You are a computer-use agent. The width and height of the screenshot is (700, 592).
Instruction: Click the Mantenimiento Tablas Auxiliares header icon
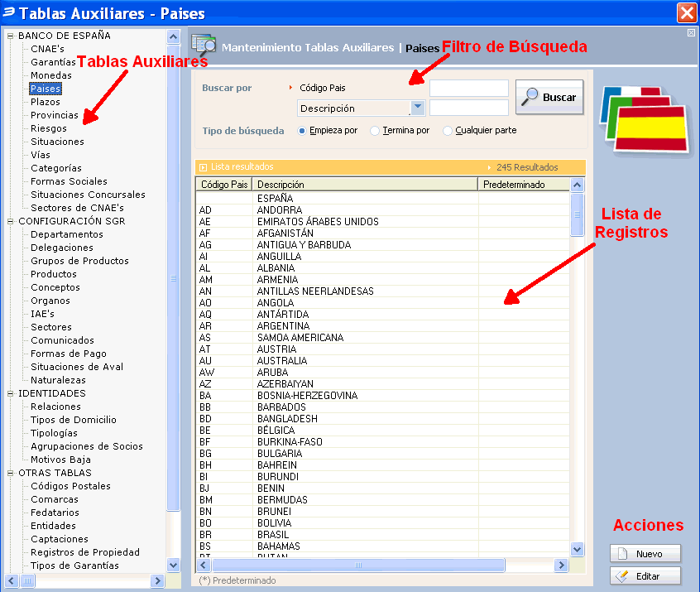coord(204,46)
